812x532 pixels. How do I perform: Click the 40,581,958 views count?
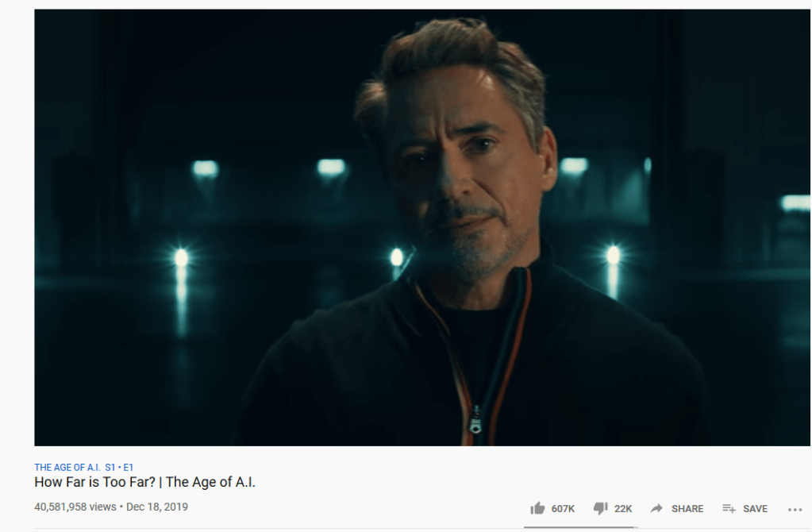tap(75, 507)
